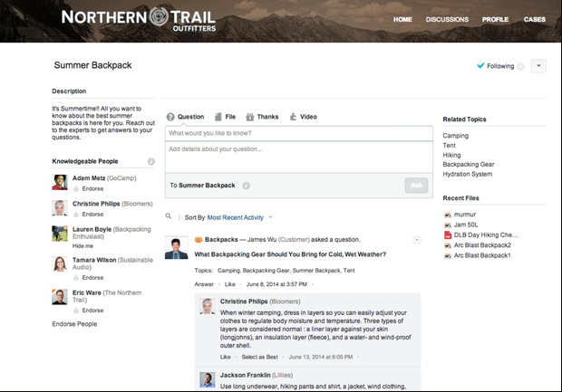This screenshot has height=392, width=562.
Task: Select the File publisher tab
Action: (225, 117)
